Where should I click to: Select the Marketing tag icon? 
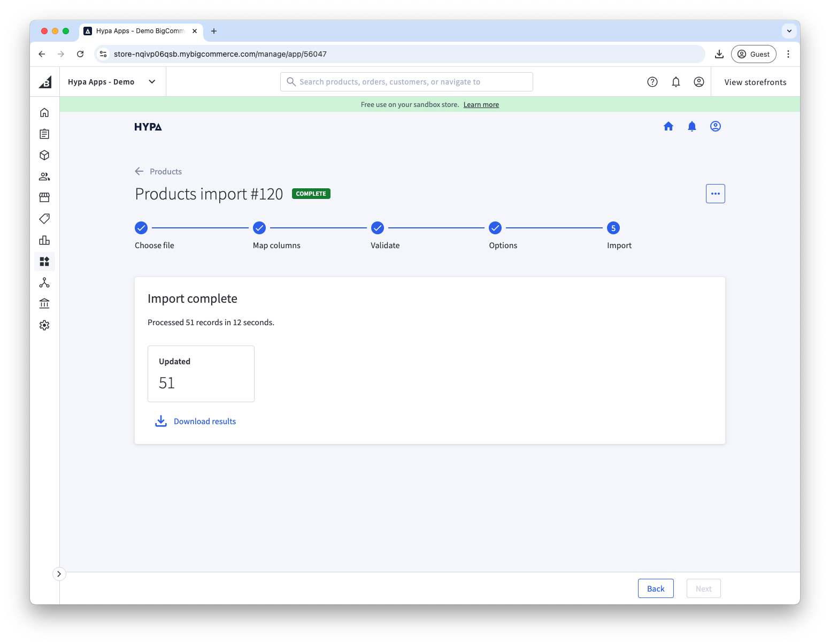click(44, 219)
